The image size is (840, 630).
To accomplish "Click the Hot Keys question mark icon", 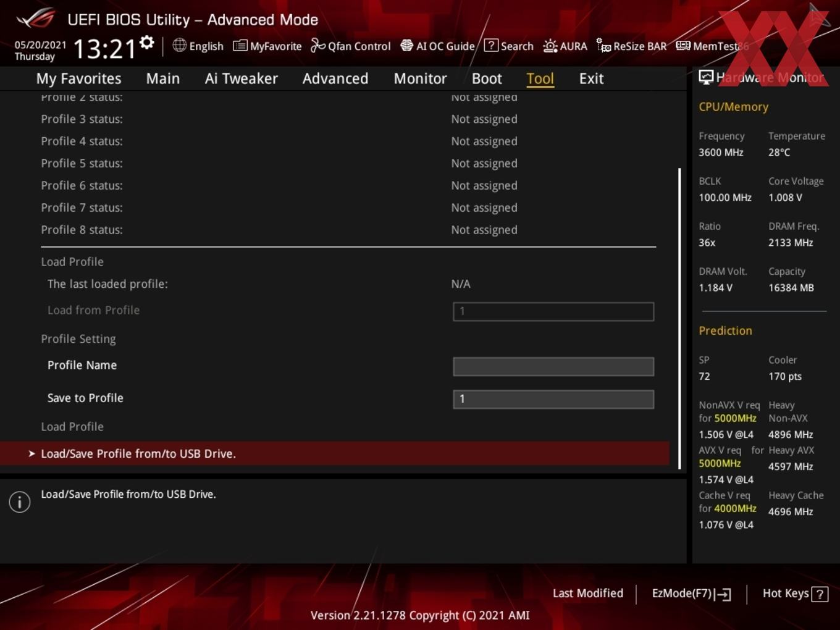I will tap(820, 594).
